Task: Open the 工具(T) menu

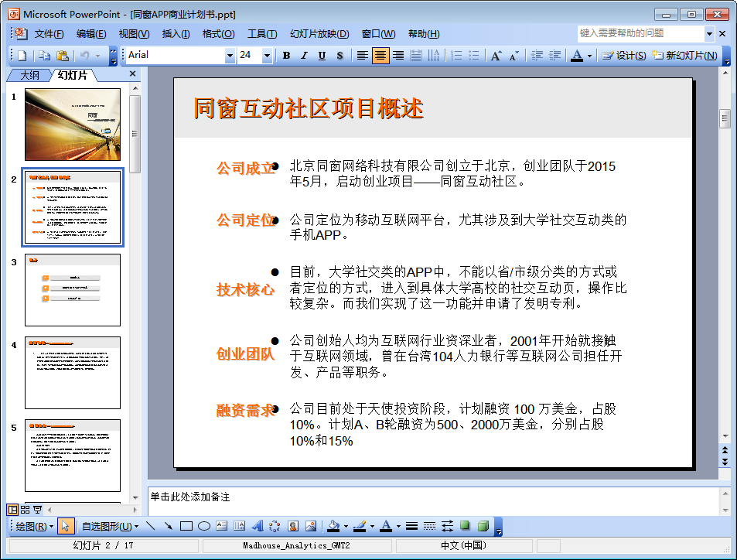Action: 262,34
